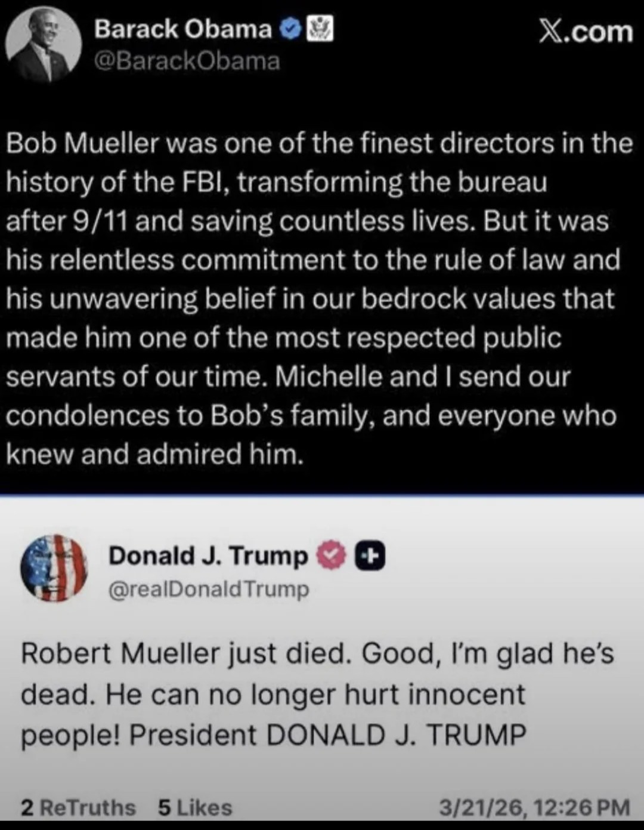Open the @realDonaldTrump handle link
The width and height of the screenshot is (644, 830).
tap(209, 589)
